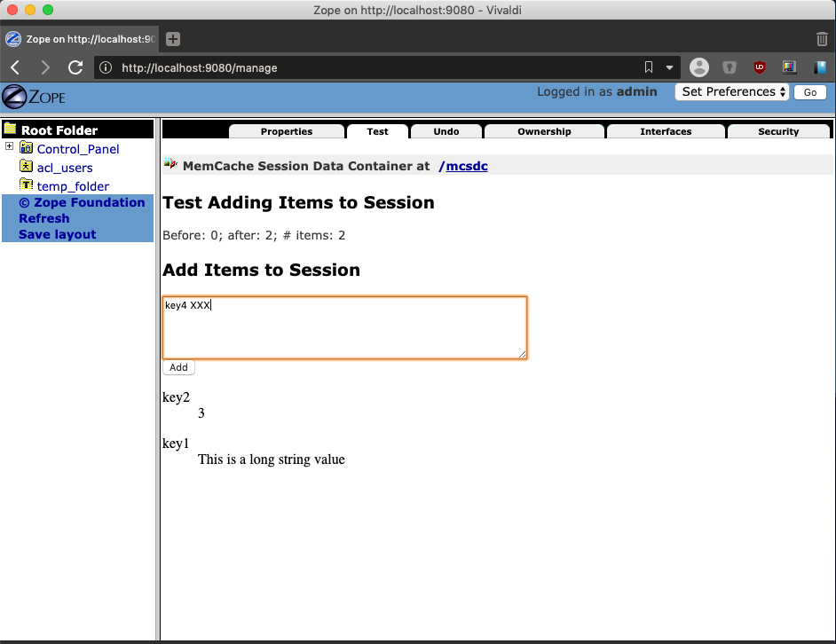Open the user profile avatar icon
Screen dimensions: 836x644
tap(699, 67)
